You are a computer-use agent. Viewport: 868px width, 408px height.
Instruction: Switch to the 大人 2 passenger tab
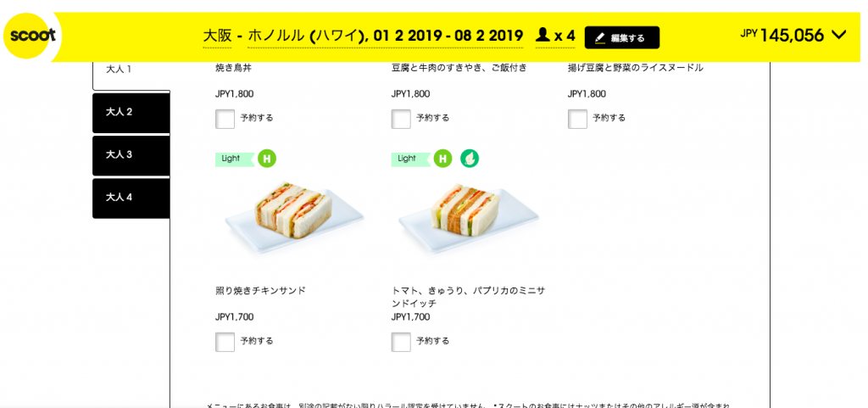click(x=131, y=112)
